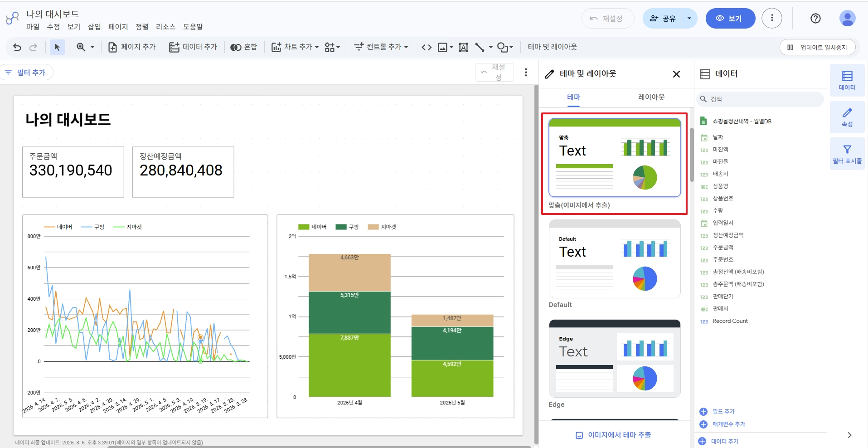
Task: Select the shape tool icon
Action: 502,47
